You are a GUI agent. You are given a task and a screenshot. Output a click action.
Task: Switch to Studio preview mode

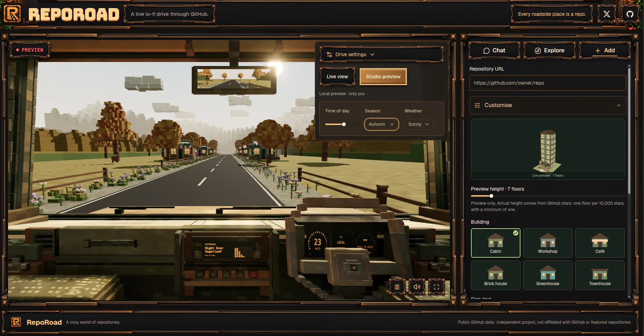tap(383, 77)
